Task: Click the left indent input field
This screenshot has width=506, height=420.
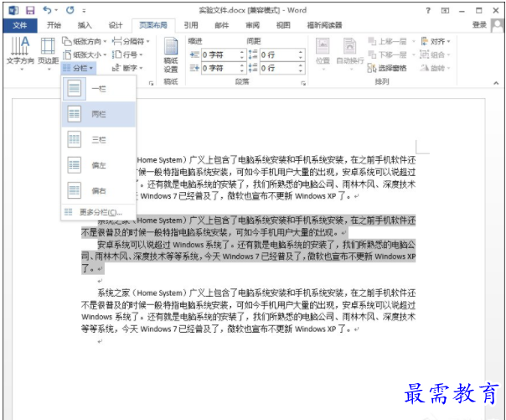Action: (x=220, y=54)
